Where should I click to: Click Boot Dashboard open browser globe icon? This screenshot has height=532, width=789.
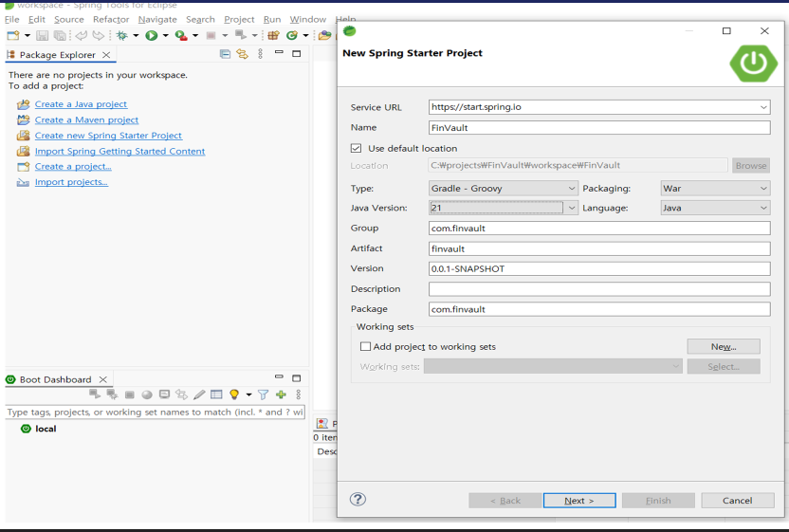pyautogui.click(x=147, y=394)
